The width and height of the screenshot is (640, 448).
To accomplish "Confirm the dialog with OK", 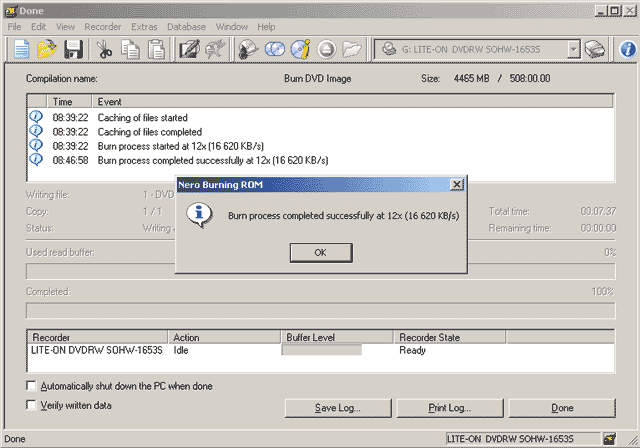I will tap(321, 253).
